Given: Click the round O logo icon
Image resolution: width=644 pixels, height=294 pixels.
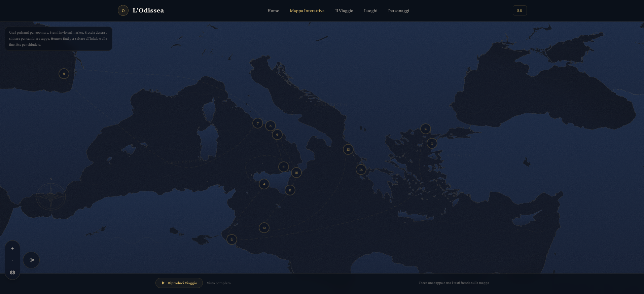Looking at the screenshot, I should [x=123, y=10].
